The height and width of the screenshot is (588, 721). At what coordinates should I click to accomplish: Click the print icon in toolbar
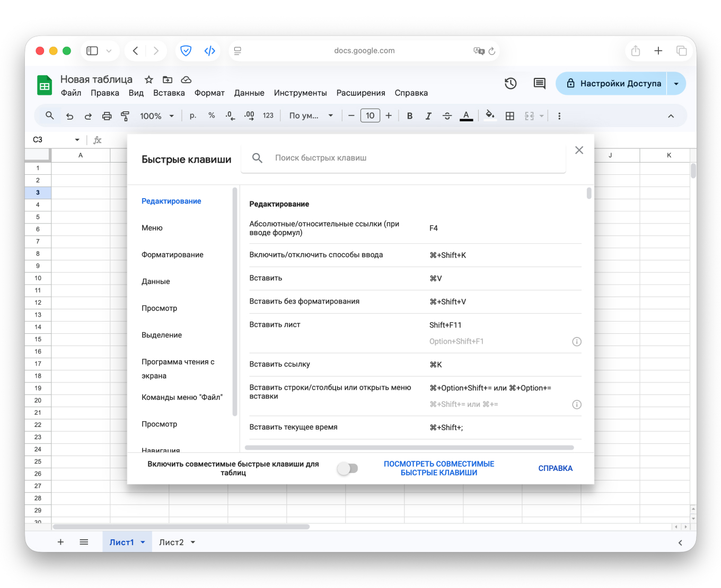tap(107, 116)
